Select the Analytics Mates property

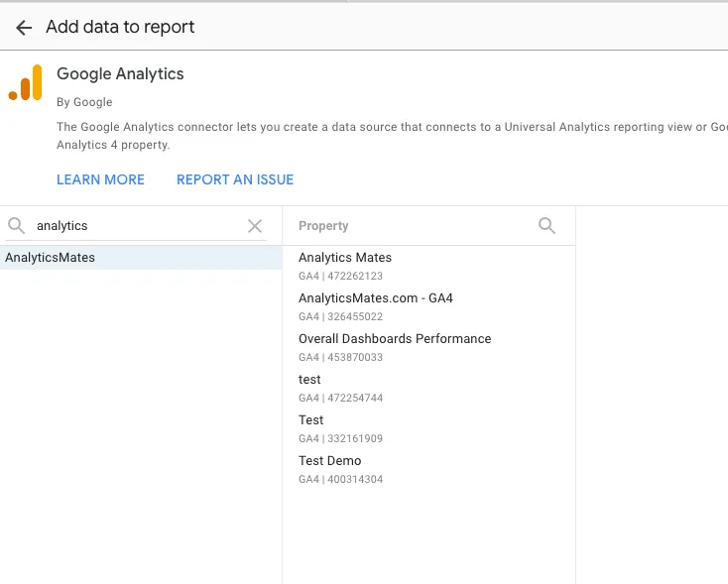(x=428, y=267)
